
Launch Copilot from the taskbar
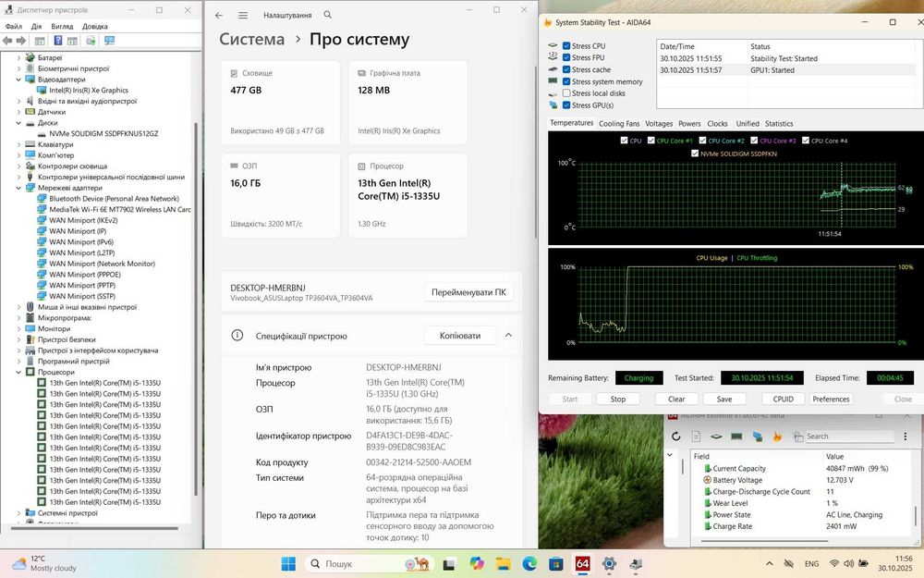(476, 564)
